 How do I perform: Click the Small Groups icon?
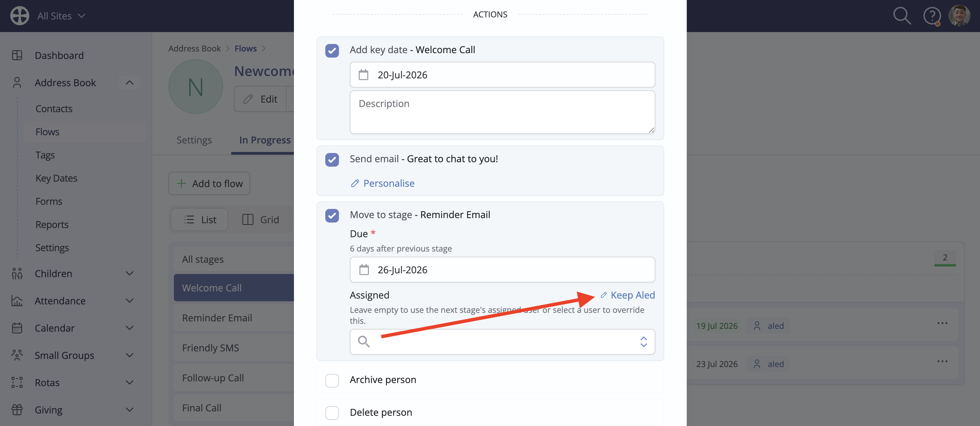(17, 355)
